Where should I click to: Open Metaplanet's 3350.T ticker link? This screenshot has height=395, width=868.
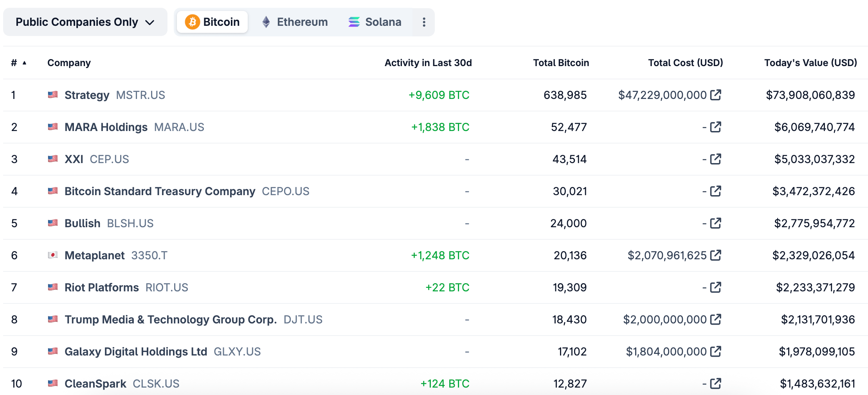(x=149, y=255)
